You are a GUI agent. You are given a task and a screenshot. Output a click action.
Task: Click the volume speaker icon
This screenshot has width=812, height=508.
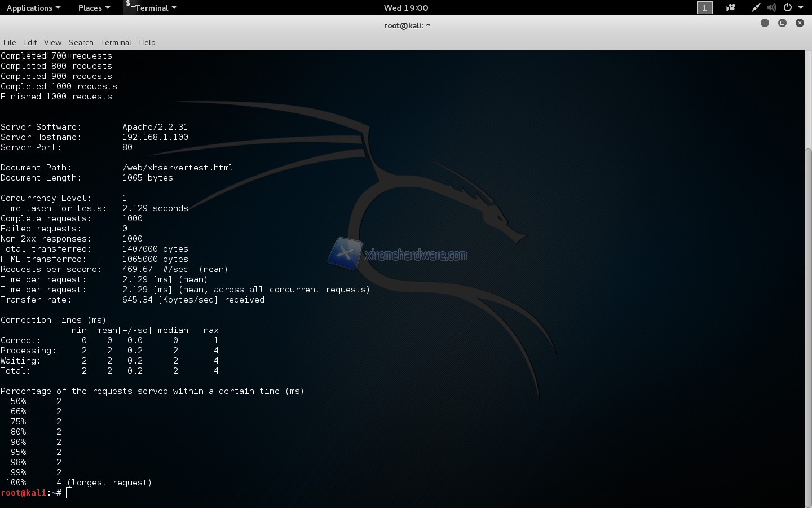click(x=771, y=8)
